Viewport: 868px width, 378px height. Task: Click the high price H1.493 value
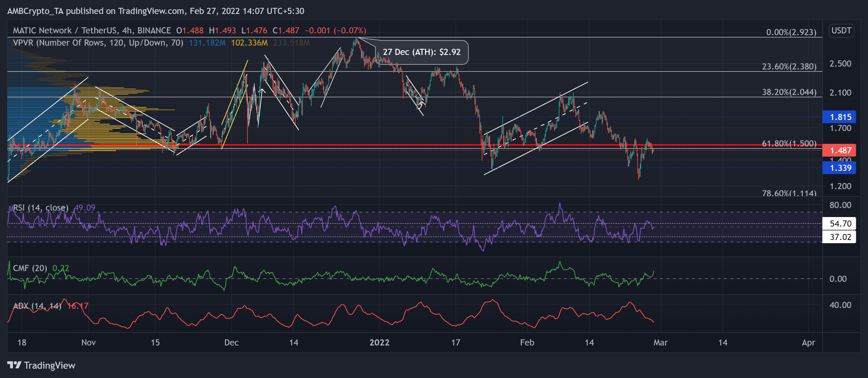223,31
